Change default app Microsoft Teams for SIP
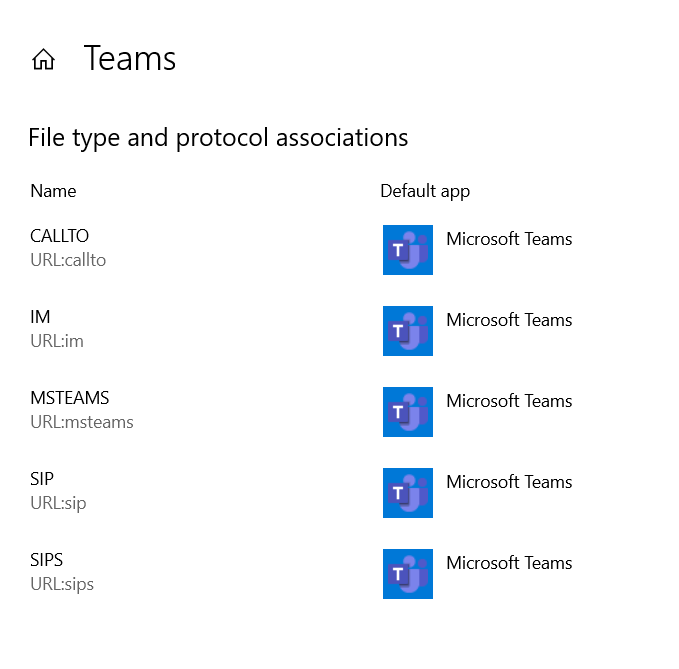This screenshot has height=669, width=679. pyautogui.click(x=509, y=482)
